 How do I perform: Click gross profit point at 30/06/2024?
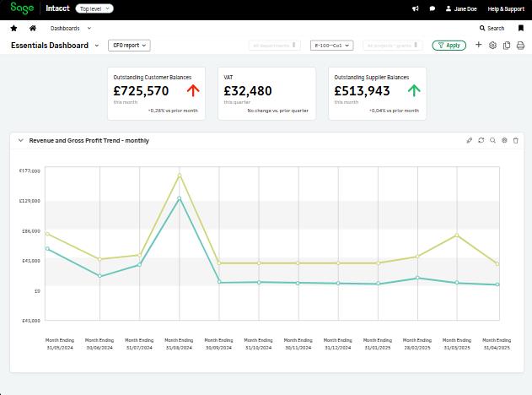pos(99,276)
